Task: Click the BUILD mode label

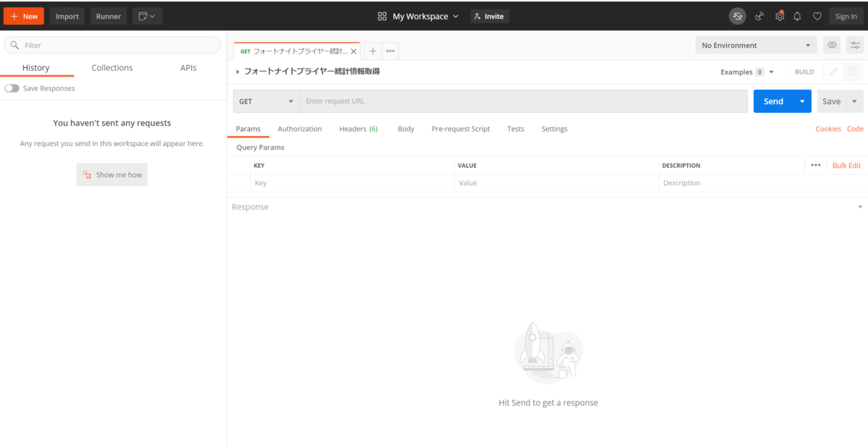Action: 804,72
